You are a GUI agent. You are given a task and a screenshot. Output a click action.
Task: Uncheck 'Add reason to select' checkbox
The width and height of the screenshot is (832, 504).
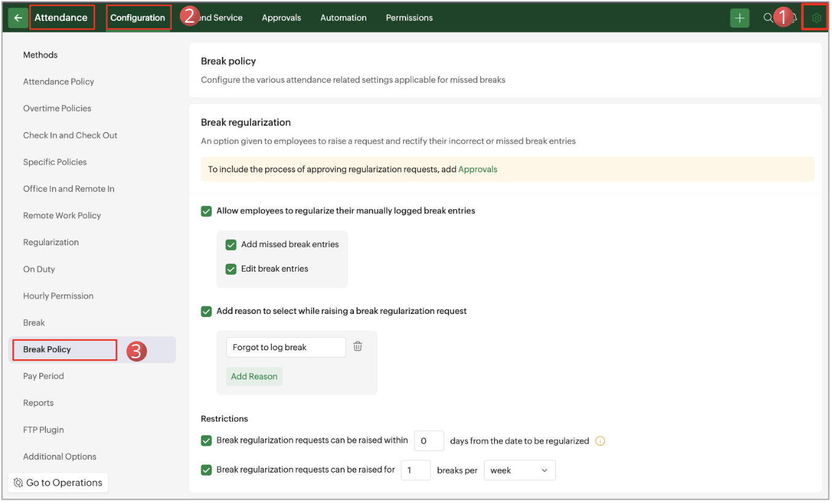point(207,311)
